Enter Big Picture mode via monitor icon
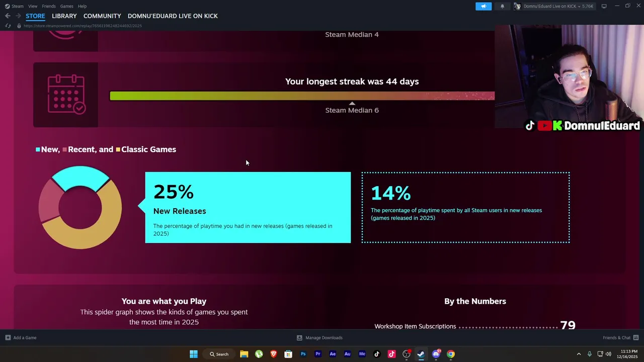The width and height of the screenshot is (644, 362). tap(604, 6)
